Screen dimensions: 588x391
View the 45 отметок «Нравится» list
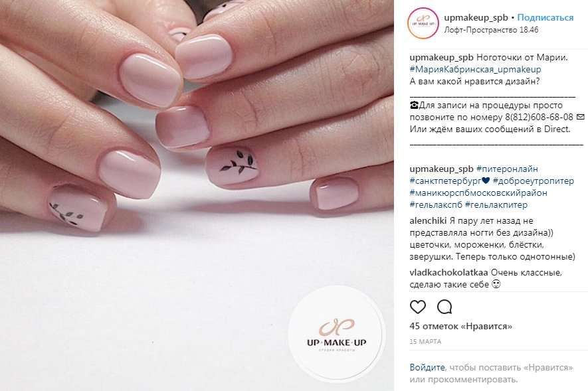pos(461,326)
